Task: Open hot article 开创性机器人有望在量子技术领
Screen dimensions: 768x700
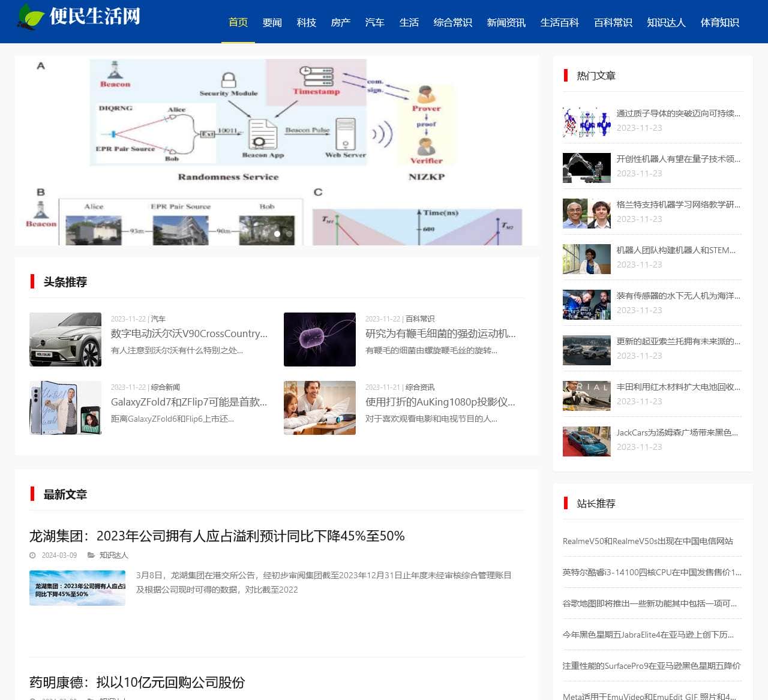Action: click(x=679, y=159)
